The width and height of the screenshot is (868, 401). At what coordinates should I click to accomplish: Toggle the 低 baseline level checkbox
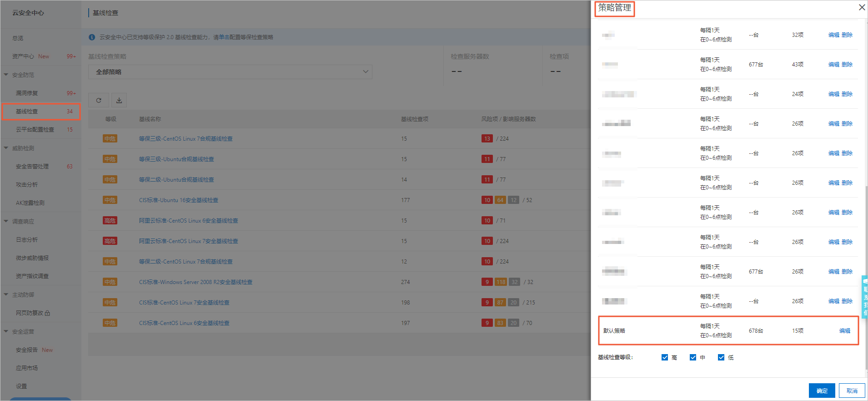pyautogui.click(x=721, y=357)
